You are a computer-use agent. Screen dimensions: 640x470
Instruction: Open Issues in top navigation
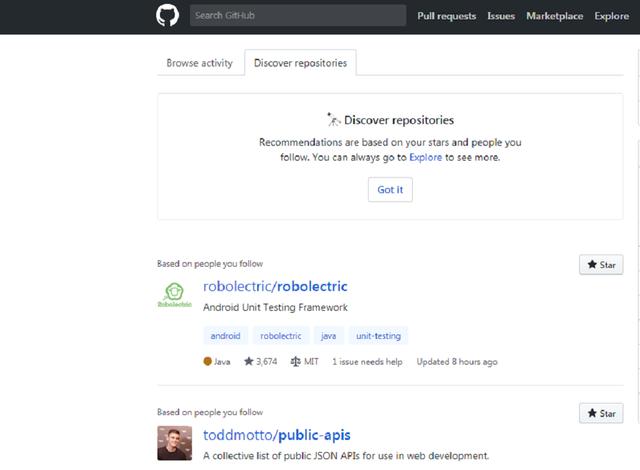click(501, 16)
